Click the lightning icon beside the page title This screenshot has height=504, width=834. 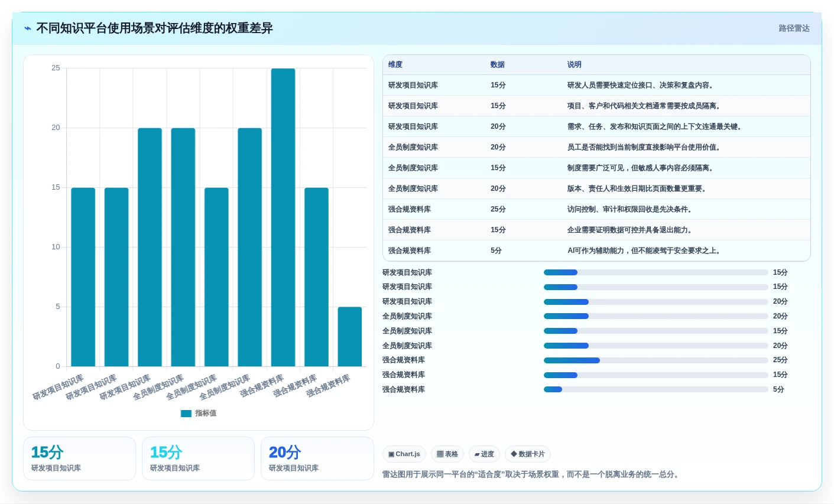[27, 28]
